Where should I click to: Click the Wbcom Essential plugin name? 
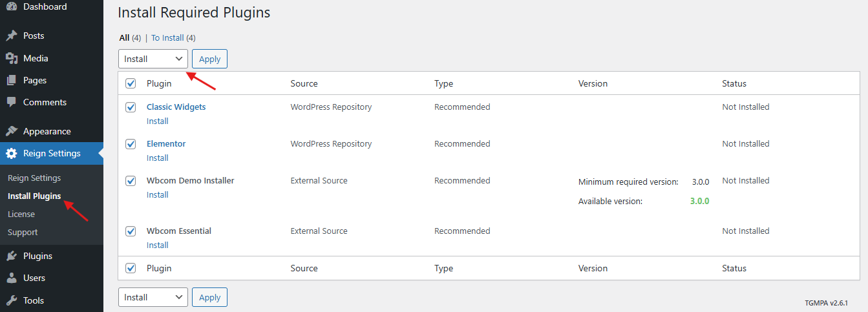[179, 231]
